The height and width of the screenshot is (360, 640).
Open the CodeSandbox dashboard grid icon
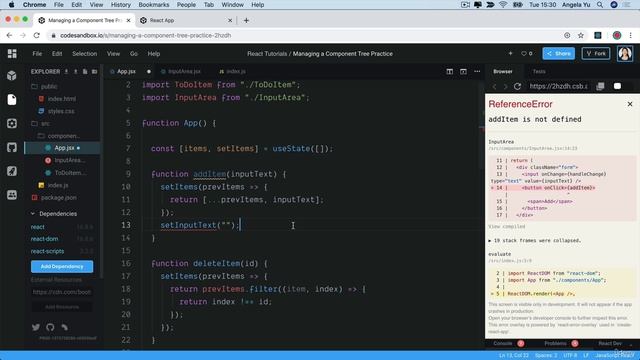(12, 53)
